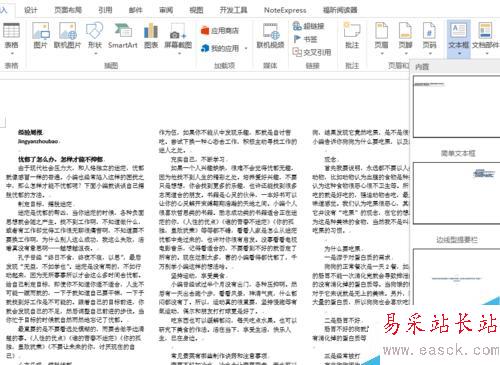Expand the arrow under 表格
This screenshot has height=365, width=500.
coord(11,53)
